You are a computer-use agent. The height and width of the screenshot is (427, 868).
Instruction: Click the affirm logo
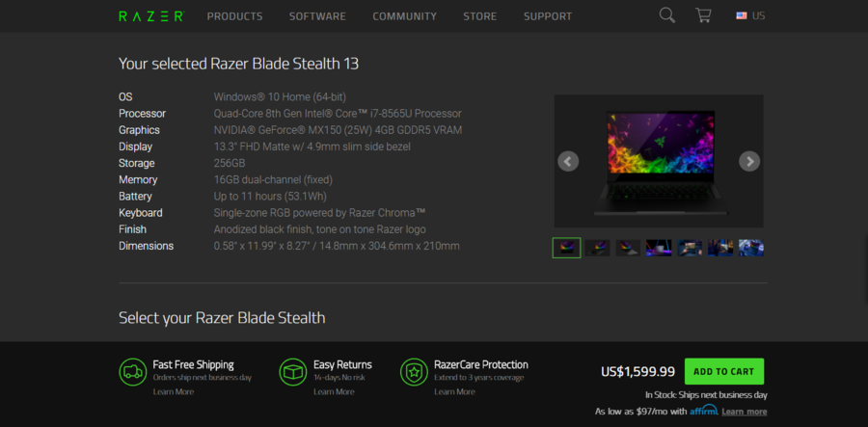704,411
